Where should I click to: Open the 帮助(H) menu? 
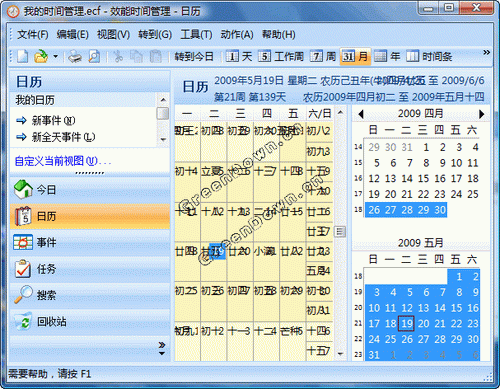coord(278,34)
